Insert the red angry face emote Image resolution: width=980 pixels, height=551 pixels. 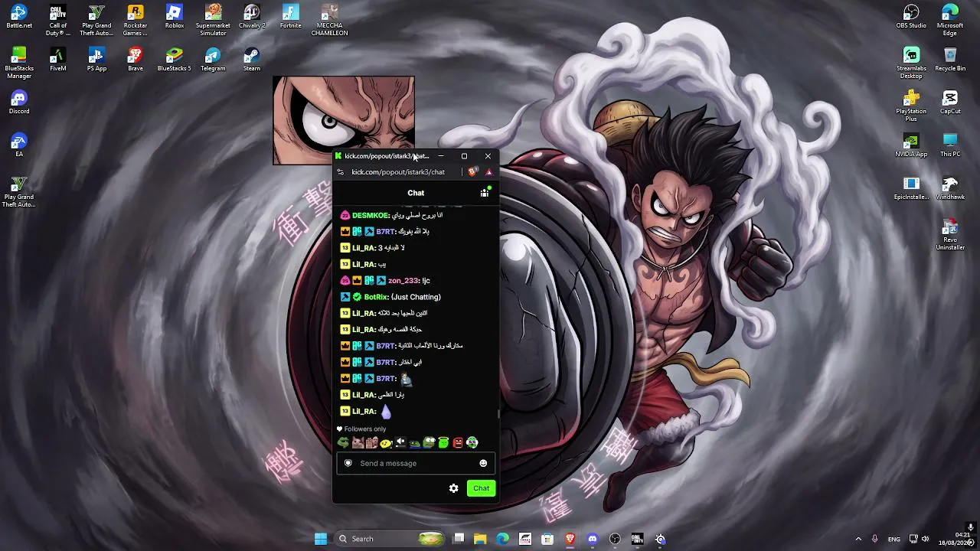coord(458,442)
